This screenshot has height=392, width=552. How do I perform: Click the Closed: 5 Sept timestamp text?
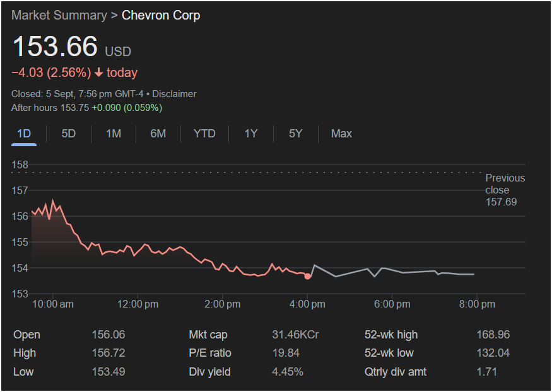coord(78,94)
